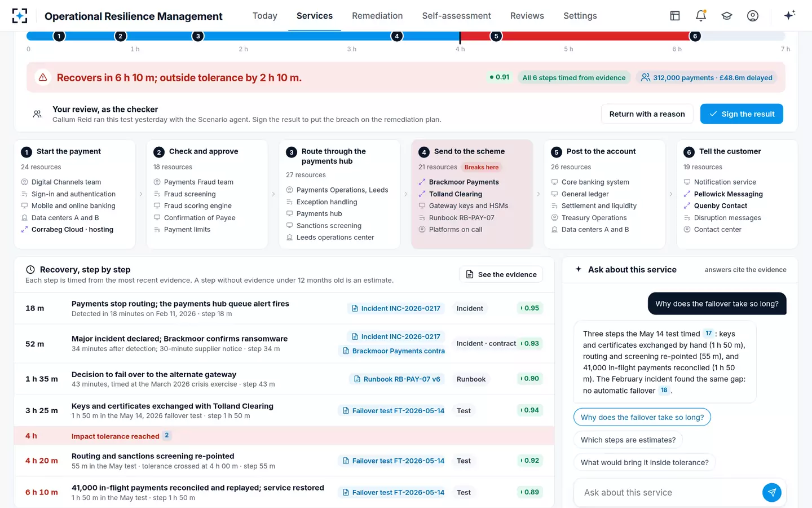Expand arrow after Send to the scheme card
This screenshot has width=812, height=508.
pyautogui.click(x=539, y=194)
